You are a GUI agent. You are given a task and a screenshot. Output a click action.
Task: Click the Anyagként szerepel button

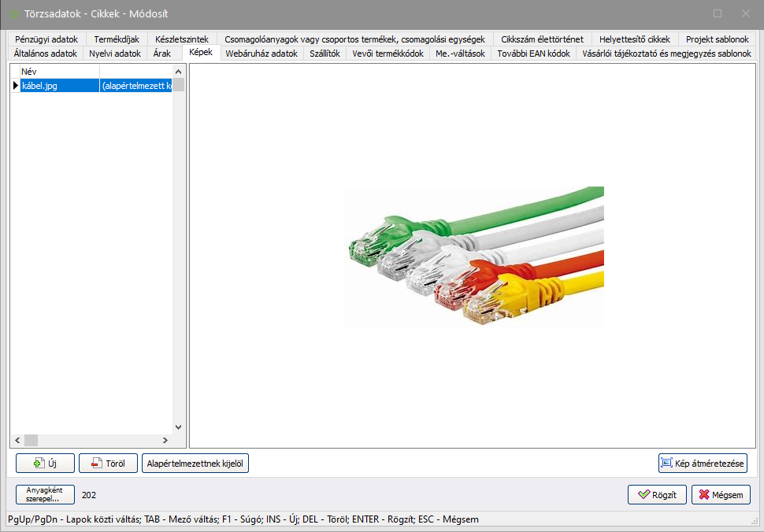44,494
